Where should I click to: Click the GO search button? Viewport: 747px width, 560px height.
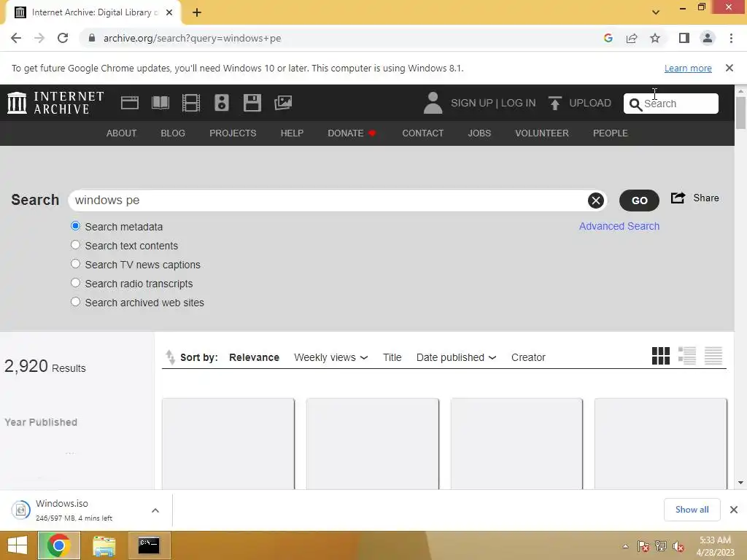pos(639,201)
